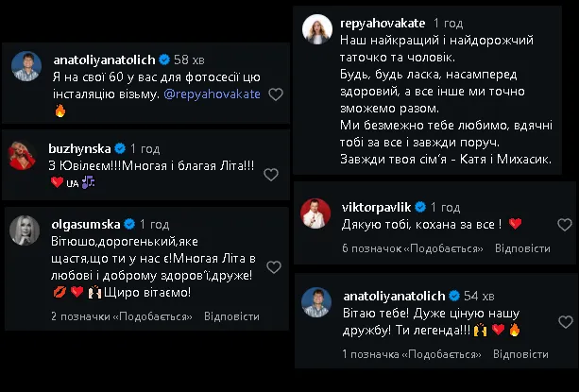Like olgasumska's congratulation comment
This screenshot has width=579, height=392.
274,267
